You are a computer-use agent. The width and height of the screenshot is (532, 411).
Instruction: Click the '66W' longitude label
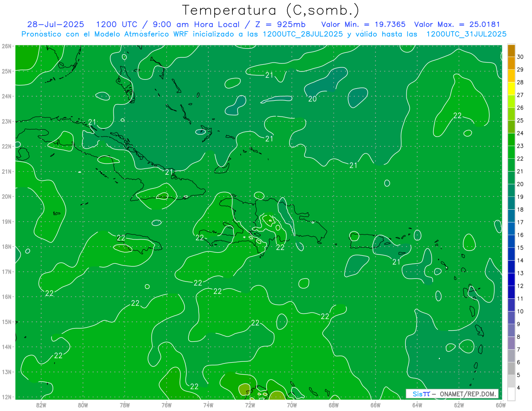pyautogui.click(x=376, y=404)
